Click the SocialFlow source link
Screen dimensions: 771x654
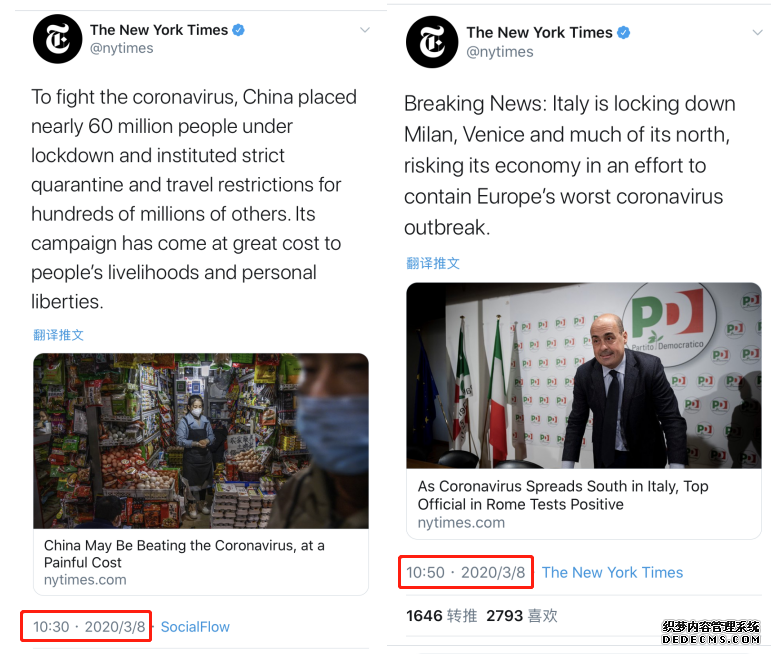[195, 627]
